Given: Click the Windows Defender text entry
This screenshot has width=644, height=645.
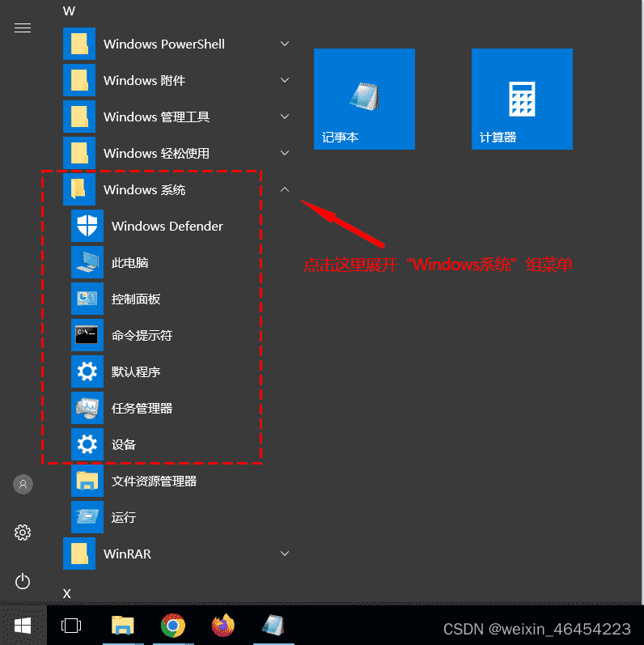Looking at the screenshot, I should pos(167,226).
